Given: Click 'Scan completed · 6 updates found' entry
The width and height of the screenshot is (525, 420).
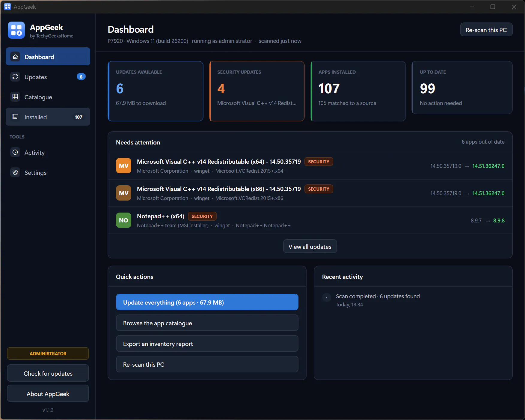Looking at the screenshot, I should coord(378,296).
